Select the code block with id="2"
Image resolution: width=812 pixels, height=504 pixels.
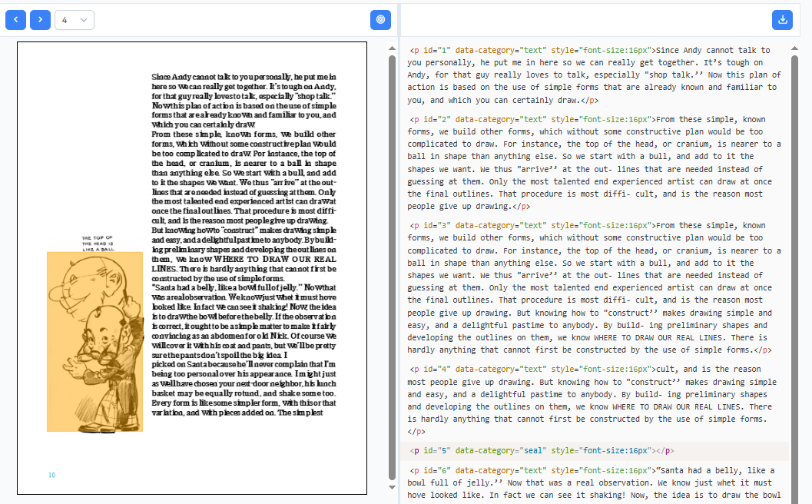click(x=595, y=163)
